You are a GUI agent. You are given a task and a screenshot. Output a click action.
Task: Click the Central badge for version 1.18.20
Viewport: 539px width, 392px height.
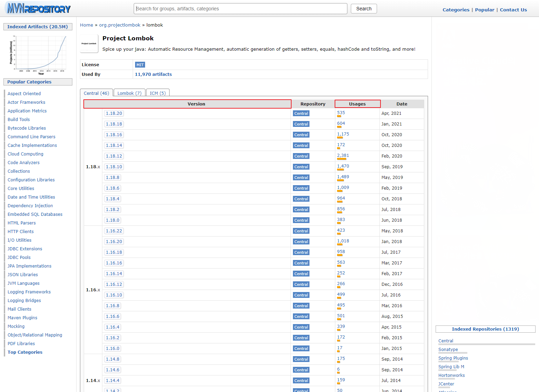pos(301,113)
